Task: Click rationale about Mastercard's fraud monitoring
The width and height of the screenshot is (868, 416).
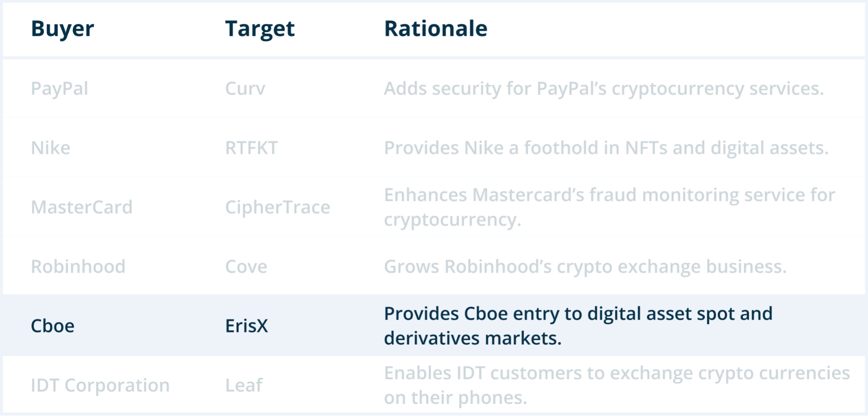Action: (609, 207)
